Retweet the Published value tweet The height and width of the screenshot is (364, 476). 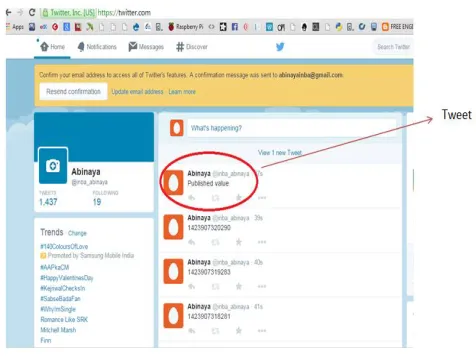215,198
